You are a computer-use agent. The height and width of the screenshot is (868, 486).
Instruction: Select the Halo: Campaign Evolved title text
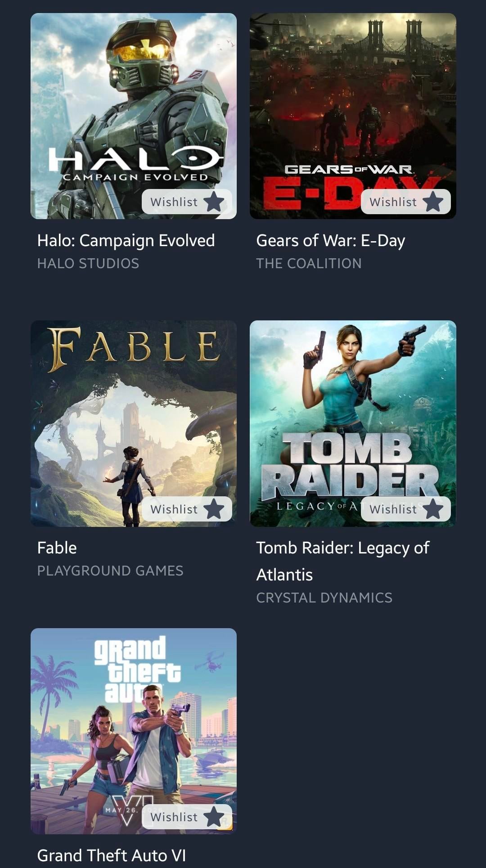126,241
